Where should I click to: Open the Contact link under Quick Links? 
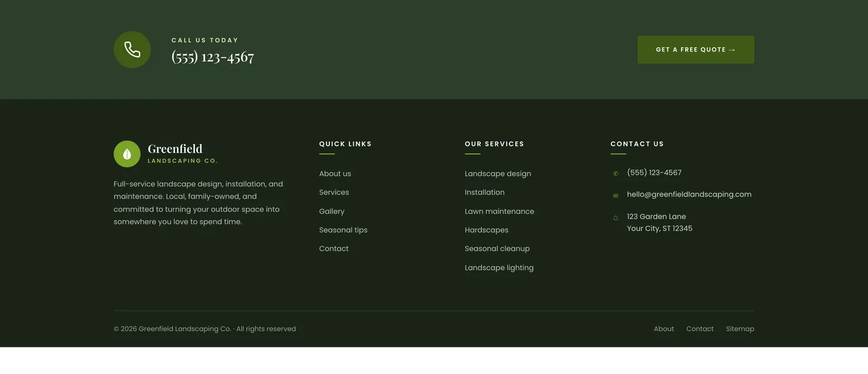[334, 249]
